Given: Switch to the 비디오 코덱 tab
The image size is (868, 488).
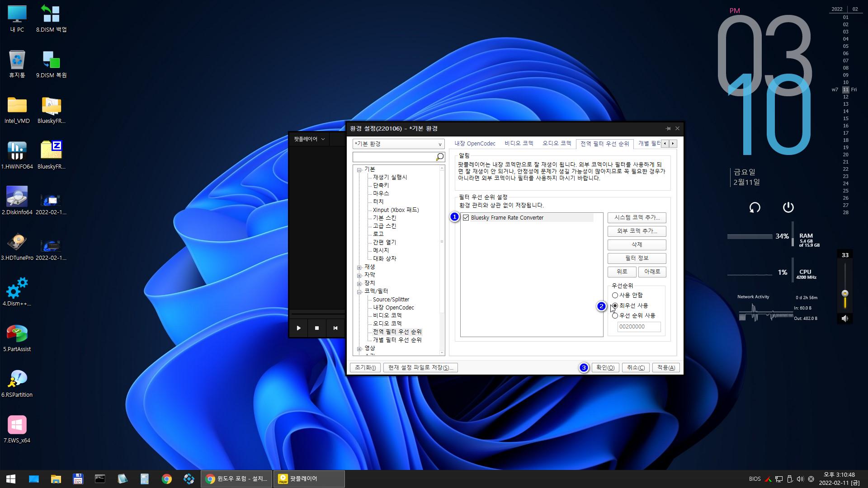Looking at the screenshot, I should click(x=519, y=144).
